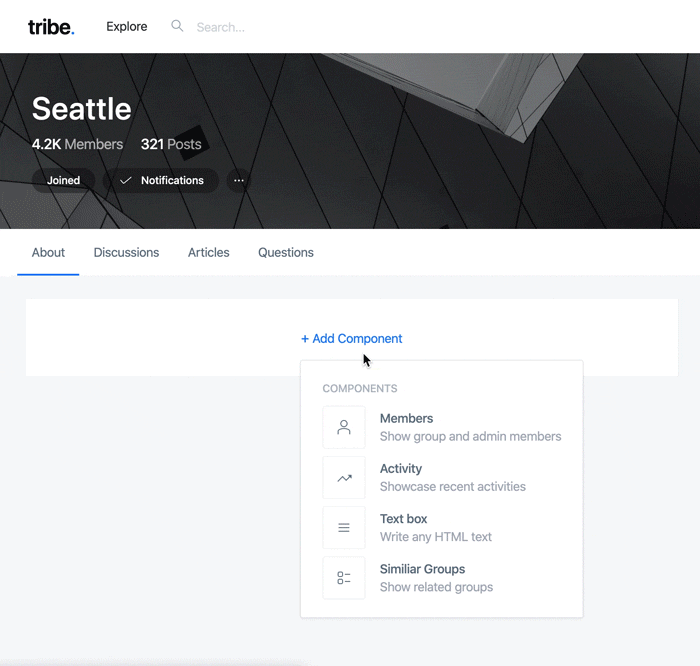Click the Seattle group title

coord(82,109)
